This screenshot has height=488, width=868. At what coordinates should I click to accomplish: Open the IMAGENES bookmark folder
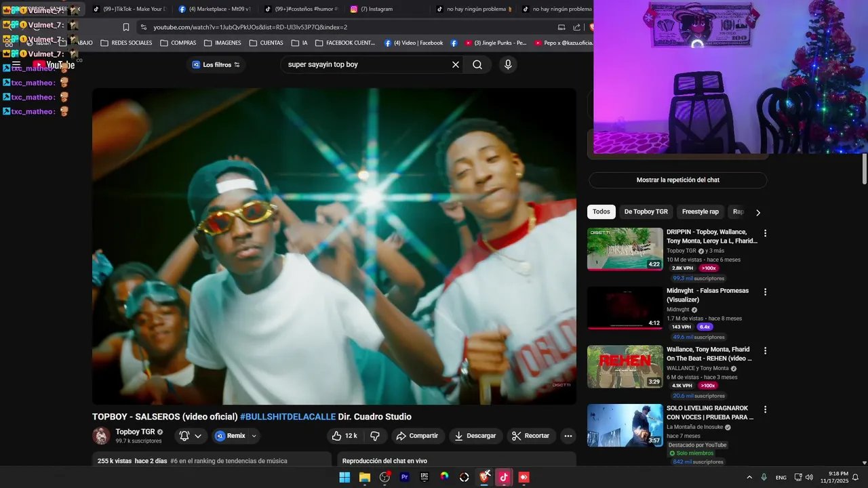(x=222, y=43)
